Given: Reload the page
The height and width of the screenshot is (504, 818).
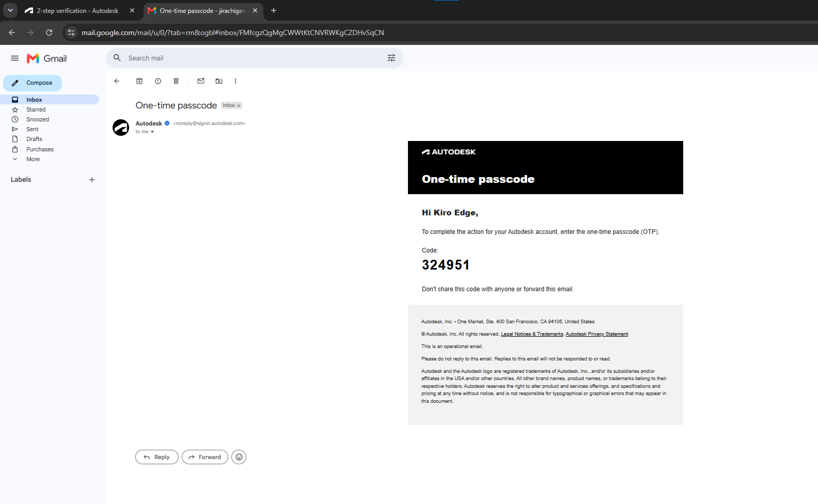Looking at the screenshot, I should tap(49, 33).
